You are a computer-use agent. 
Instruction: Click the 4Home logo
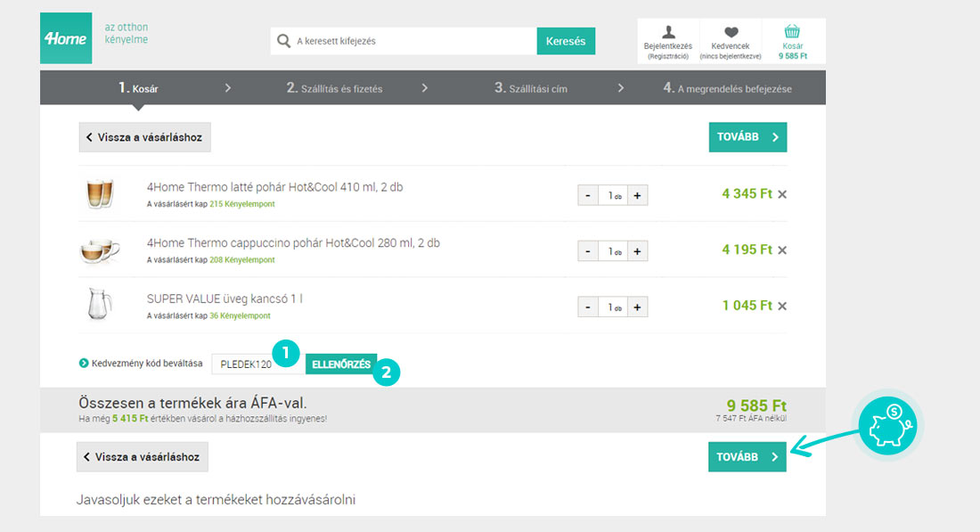[x=66, y=38]
